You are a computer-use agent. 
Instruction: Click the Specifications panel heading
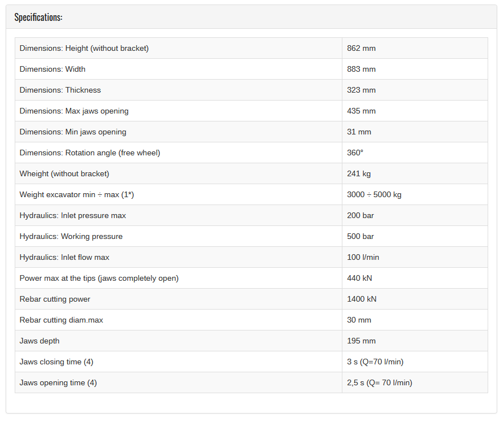click(x=38, y=17)
